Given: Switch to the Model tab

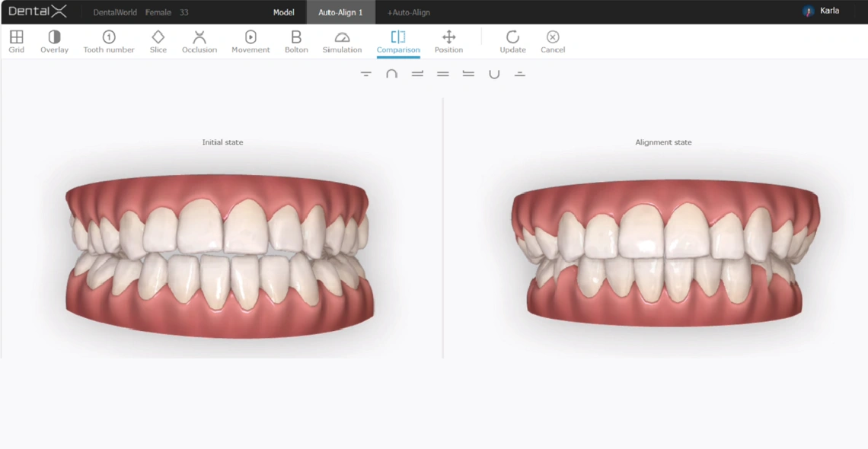Looking at the screenshot, I should [x=283, y=12].
